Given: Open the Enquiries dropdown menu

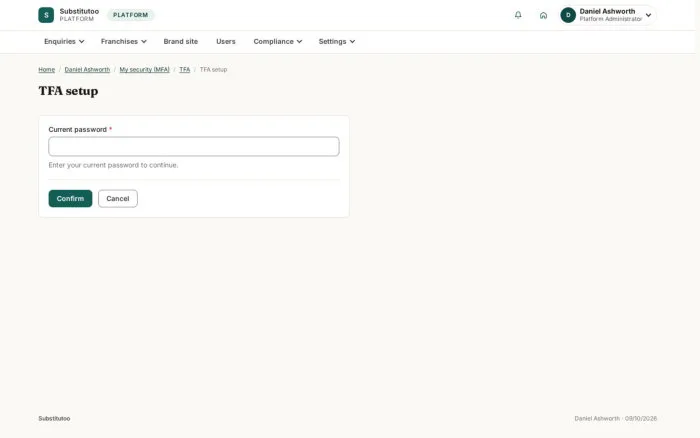Looking at the screenshot, I should click(64, 42).
